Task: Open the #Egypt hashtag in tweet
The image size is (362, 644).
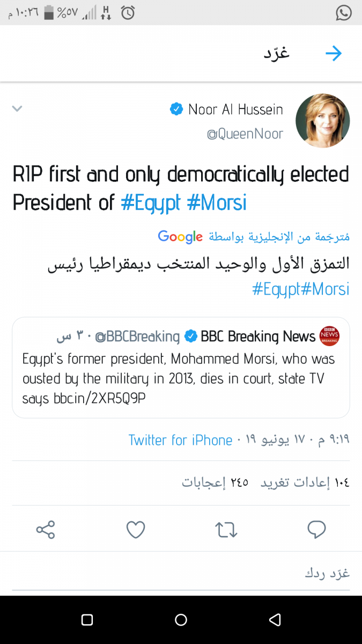Action: point(151,203)
